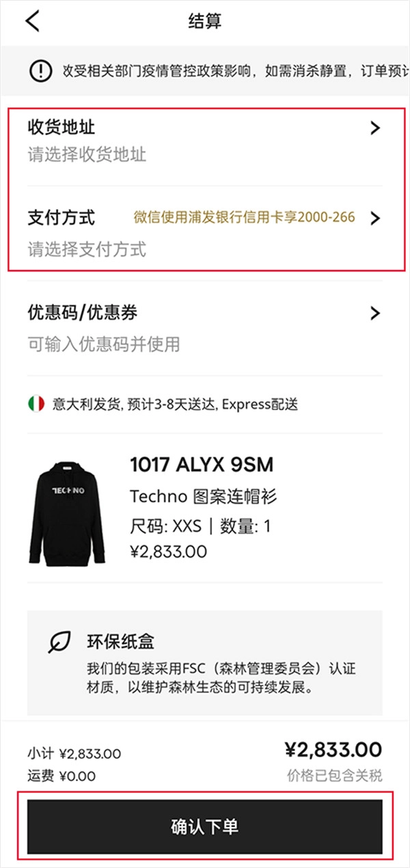Open the 微信使用浦发银行信用卡 promo link

pyautogui.click(x=244, y=218)
